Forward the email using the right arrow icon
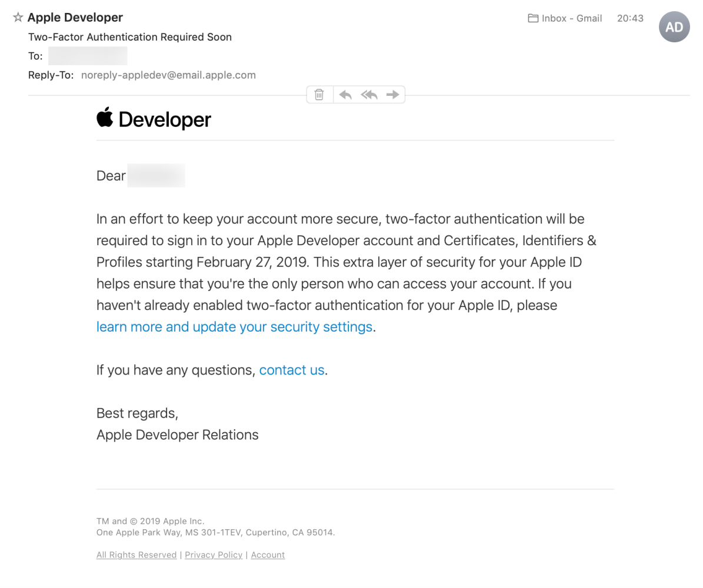703x588 pixels. click(x=392, y=95)
